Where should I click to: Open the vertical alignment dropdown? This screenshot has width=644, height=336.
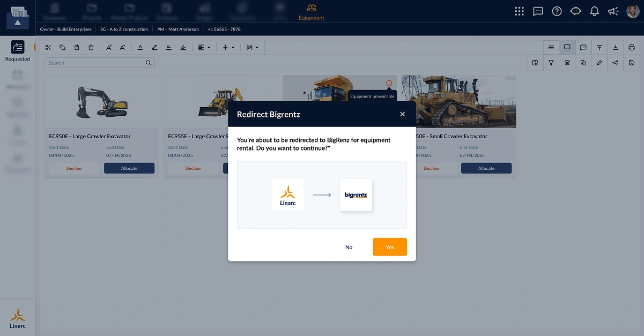(x=228, y=47)
